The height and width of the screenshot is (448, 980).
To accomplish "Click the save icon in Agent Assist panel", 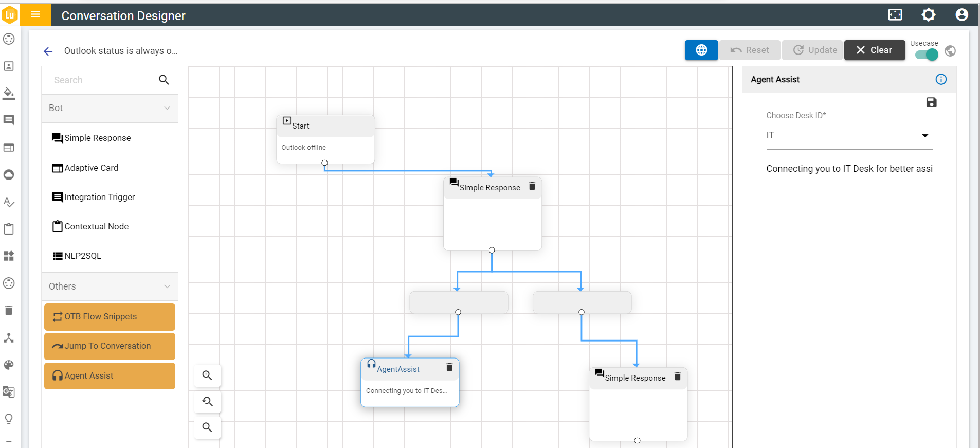I will point(931,102).
